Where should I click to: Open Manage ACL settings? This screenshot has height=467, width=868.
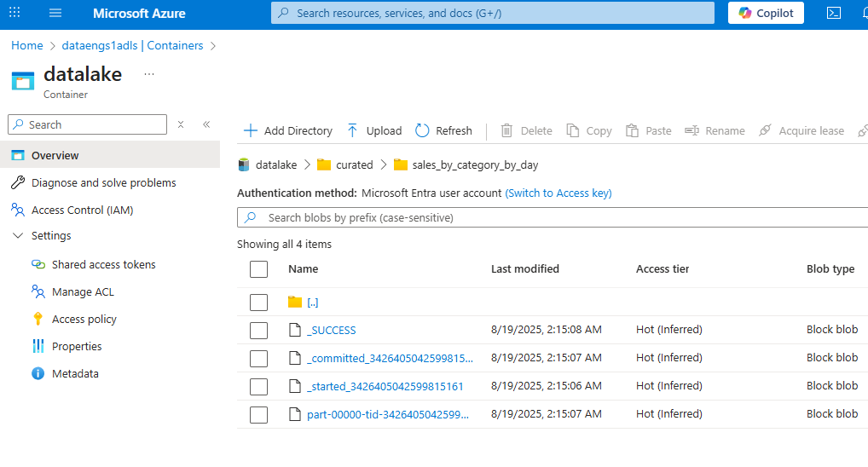coord(83,291)
